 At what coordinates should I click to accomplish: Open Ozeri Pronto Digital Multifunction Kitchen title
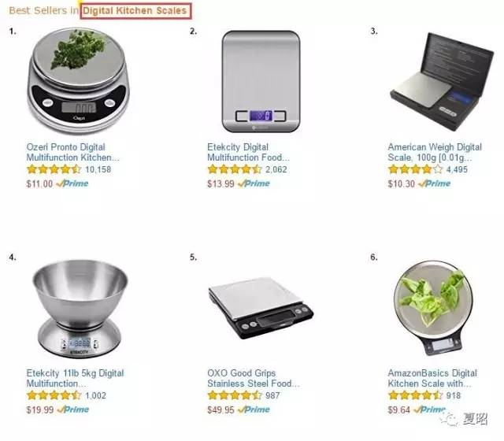[x=72, y=152]
